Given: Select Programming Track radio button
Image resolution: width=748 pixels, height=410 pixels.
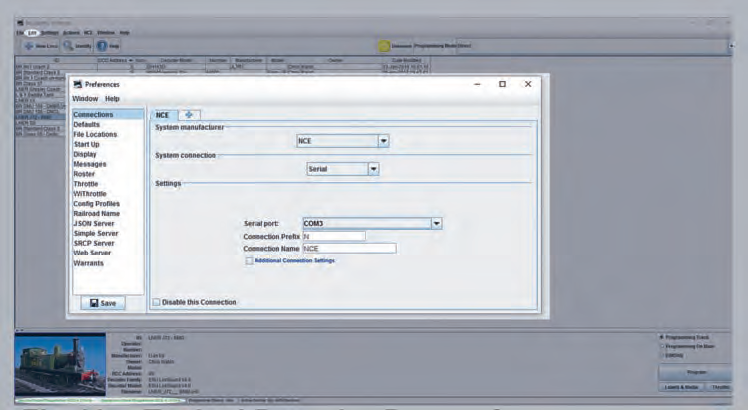Looking at the screenshot, I should pyautogui.click(x=661, y=337).
